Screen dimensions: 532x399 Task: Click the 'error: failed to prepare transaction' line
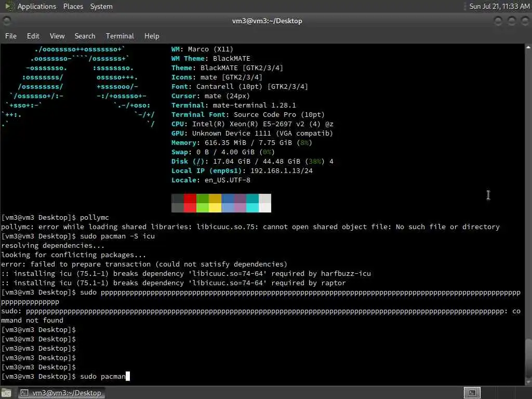pos(144,264)
